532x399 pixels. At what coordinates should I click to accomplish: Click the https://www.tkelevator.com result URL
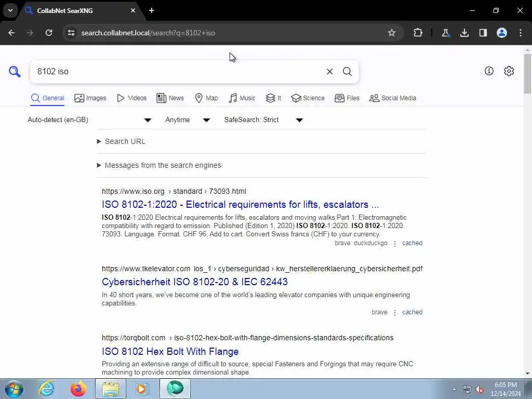(x=262, y=269)
